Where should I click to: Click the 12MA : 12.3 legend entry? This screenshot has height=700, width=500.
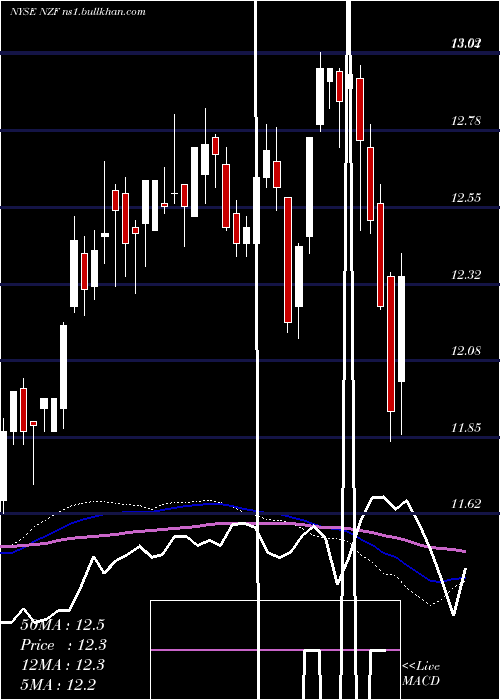[x=63, y=665]
